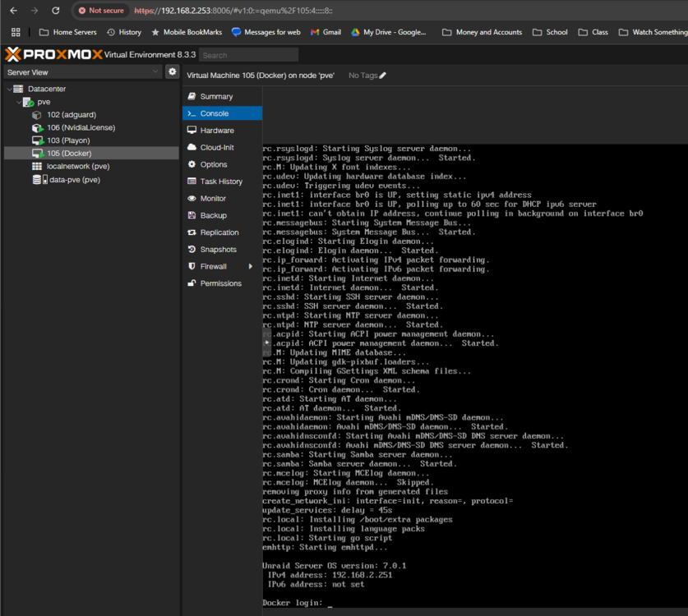Edit tags with the pencil icon

(x=382, y=76)
